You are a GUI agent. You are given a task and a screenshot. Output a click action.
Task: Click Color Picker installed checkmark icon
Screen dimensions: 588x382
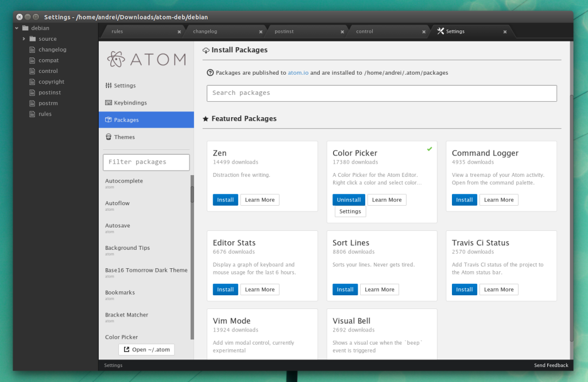pyautogui.click(x=430, y=149)
